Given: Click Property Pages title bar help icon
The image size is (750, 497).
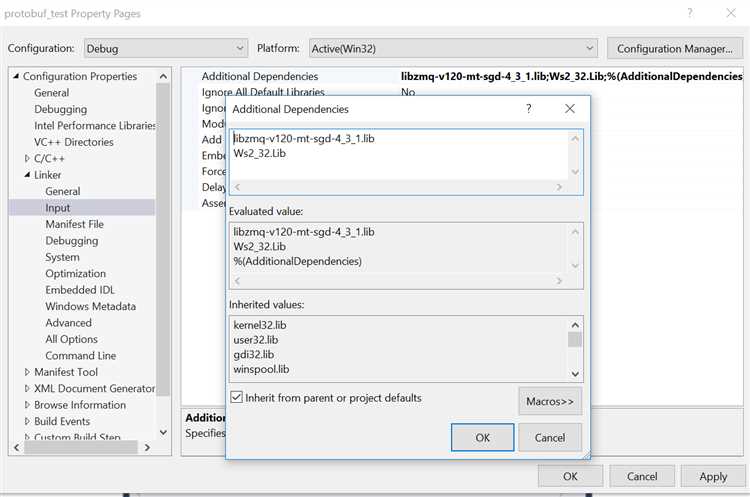Looking at the screenshot, I should click(x=690, y=13).
